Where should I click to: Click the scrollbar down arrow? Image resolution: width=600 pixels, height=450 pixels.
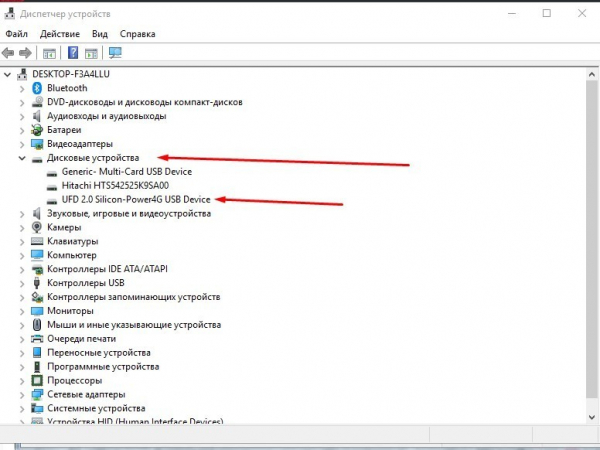click(x=592, y=417)
